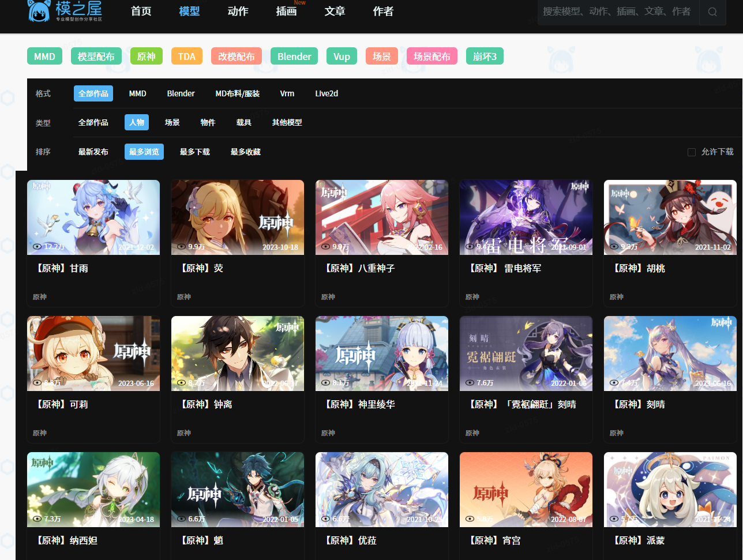Open the 可莉 model thumbnail
The height and width of the screenshot is (560, 743).
tap(93, 354)
